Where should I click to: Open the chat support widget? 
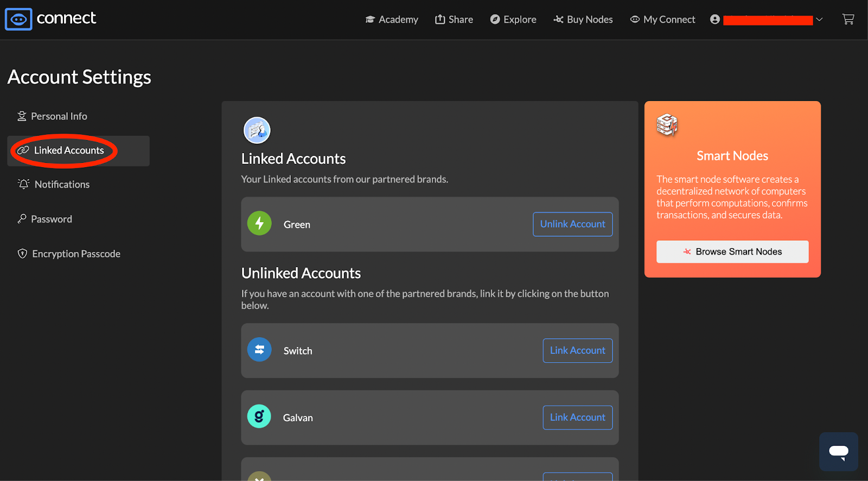(839, 452)
